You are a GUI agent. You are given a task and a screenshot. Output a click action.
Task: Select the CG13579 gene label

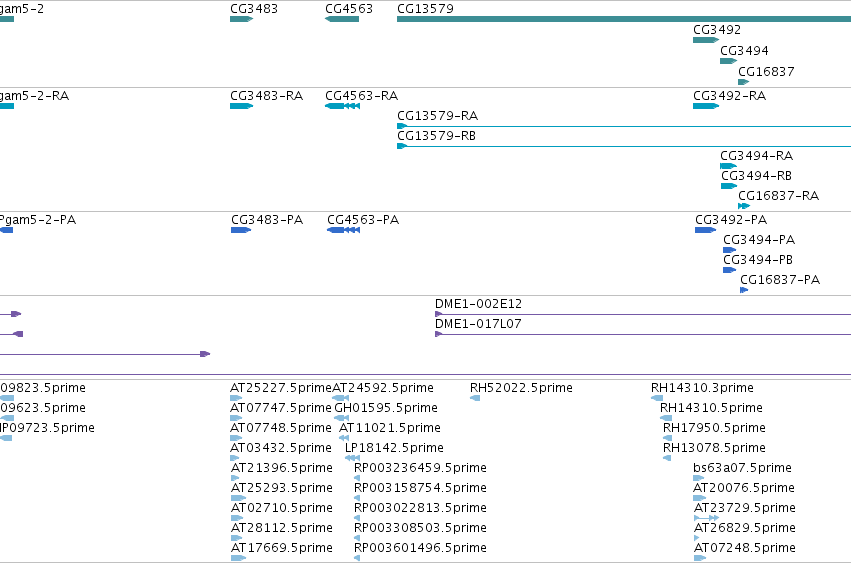pos(426,9)
